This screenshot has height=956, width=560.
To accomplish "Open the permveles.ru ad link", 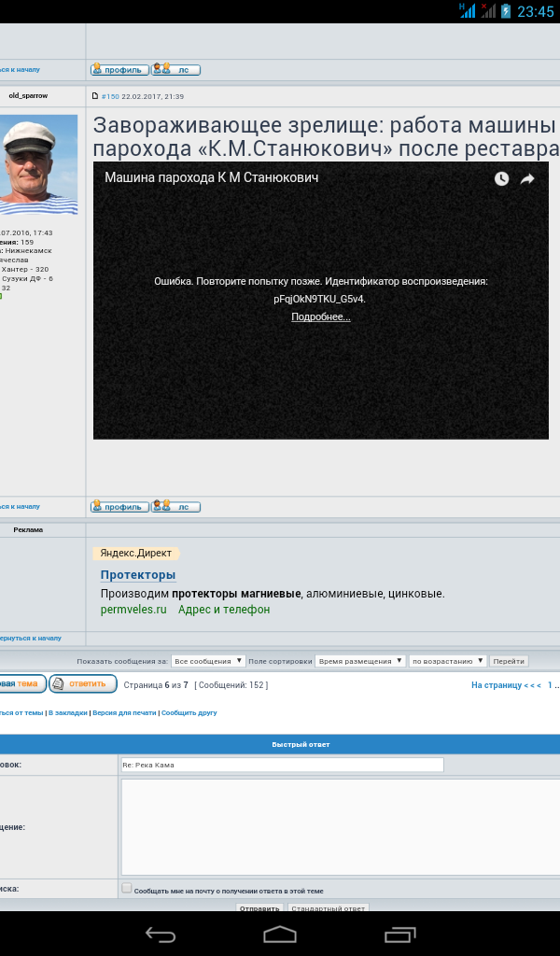I will click(133, 610).
